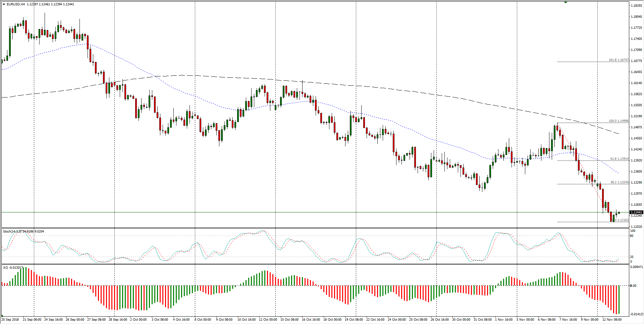Select the Fibonacci 0 level at 1.12163
Viewport: 644px width, 324px height.
[621, 220]
